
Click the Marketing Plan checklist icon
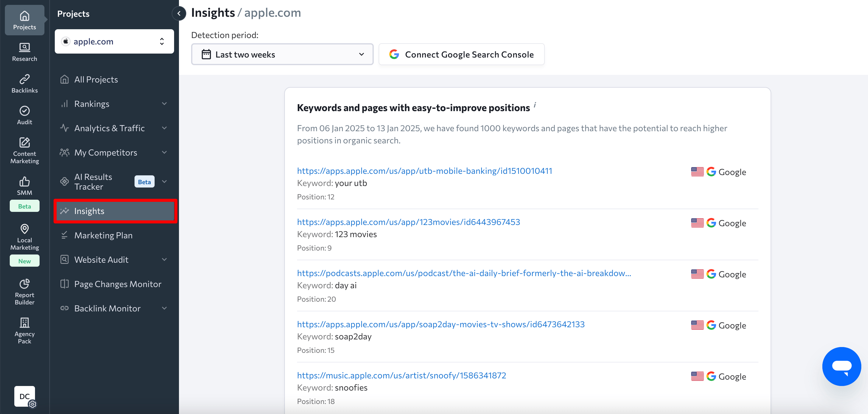(x=64, y=235)
